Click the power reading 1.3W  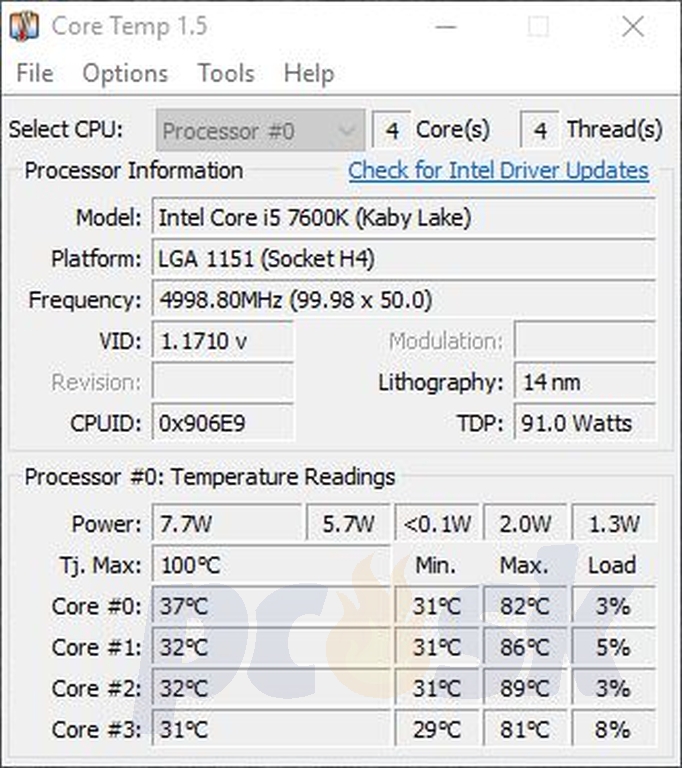[x=614, y=524]
